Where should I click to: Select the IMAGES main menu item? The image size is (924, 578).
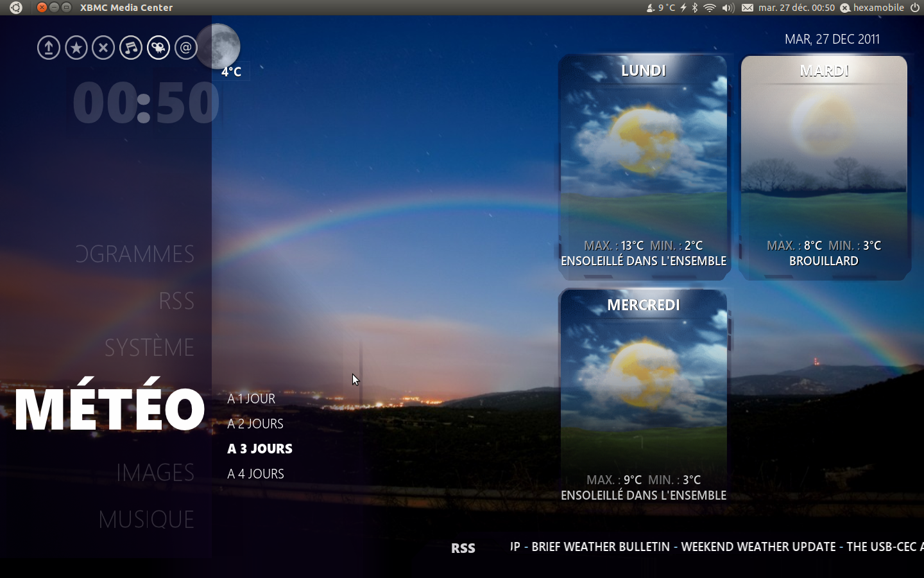tap(155, 473)
